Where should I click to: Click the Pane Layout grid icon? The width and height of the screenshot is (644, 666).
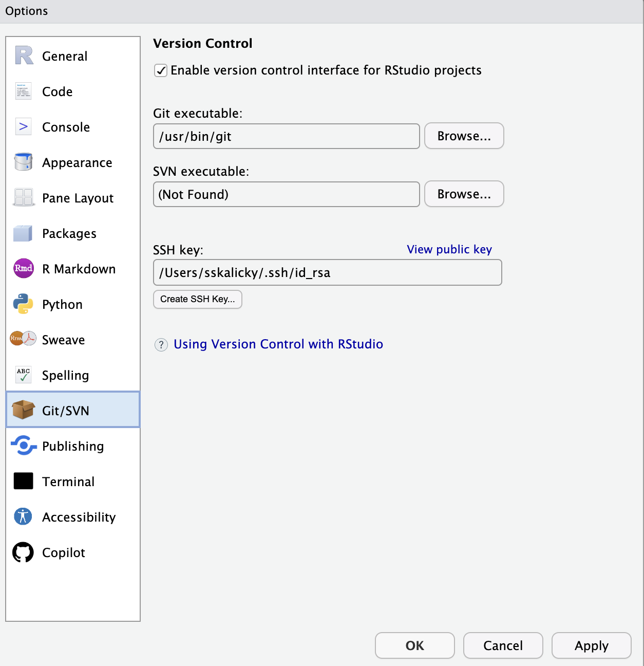coord(24,197)
